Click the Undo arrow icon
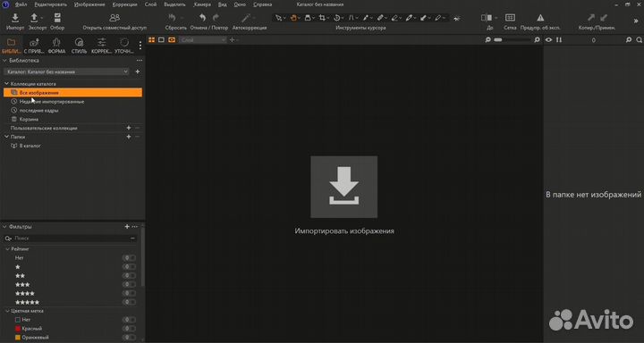 (202, 18)
